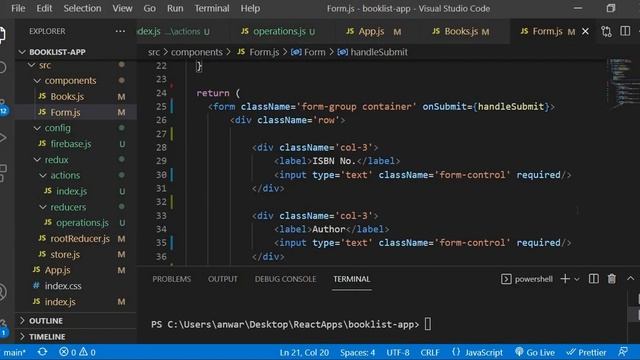Open the File menu

pyautogui.click(x=18, y=8)
